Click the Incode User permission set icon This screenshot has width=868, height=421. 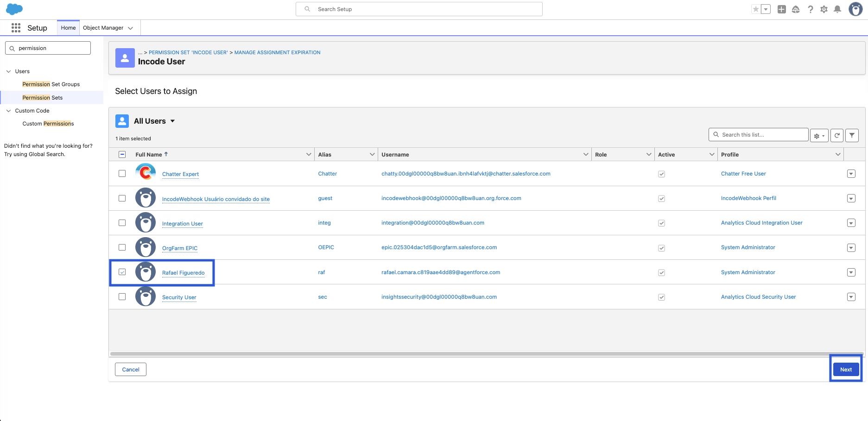(x=125, y=58)
